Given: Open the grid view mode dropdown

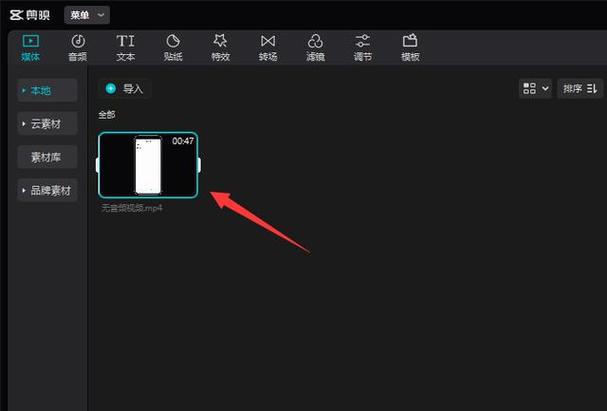Looking at the screenshot, I should (x=535, y=89).
